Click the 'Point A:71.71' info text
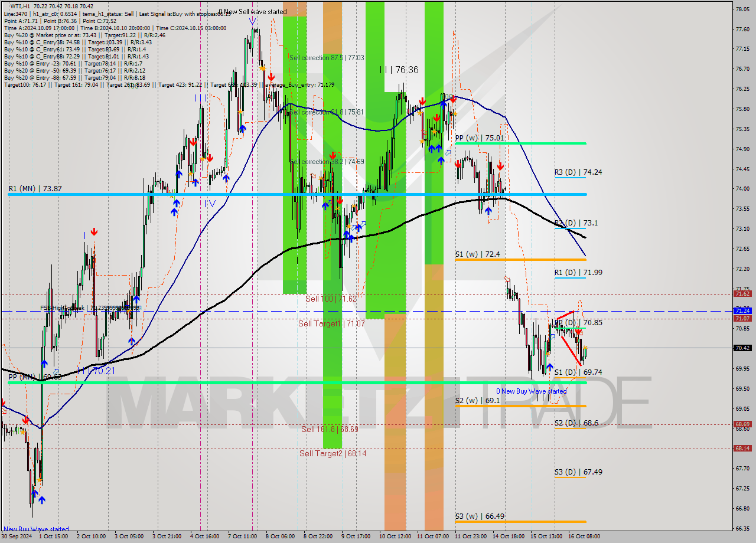The width and height of the screenshot is (756, 543). point(21,21)
